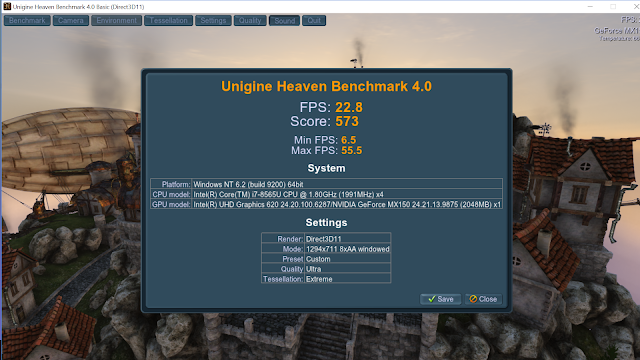Click the orange prohibited icon on Close
640x360 pixels.
[x=473, y=299]
